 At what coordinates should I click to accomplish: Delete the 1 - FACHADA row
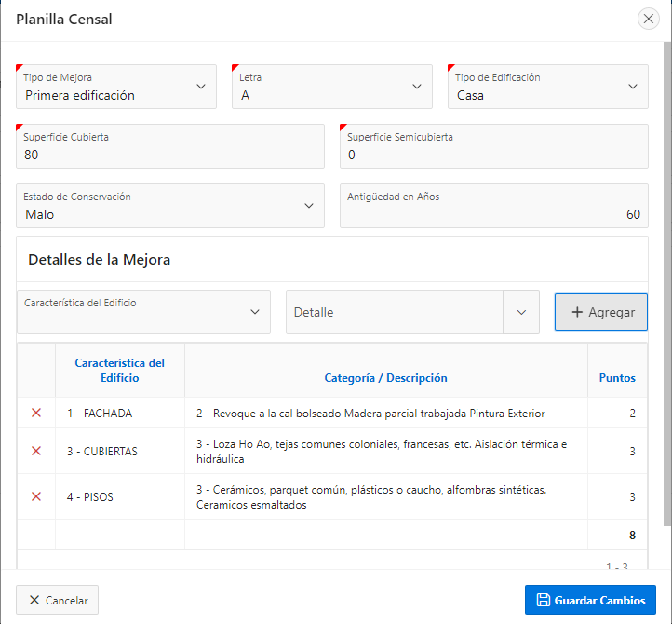point(36,413)
